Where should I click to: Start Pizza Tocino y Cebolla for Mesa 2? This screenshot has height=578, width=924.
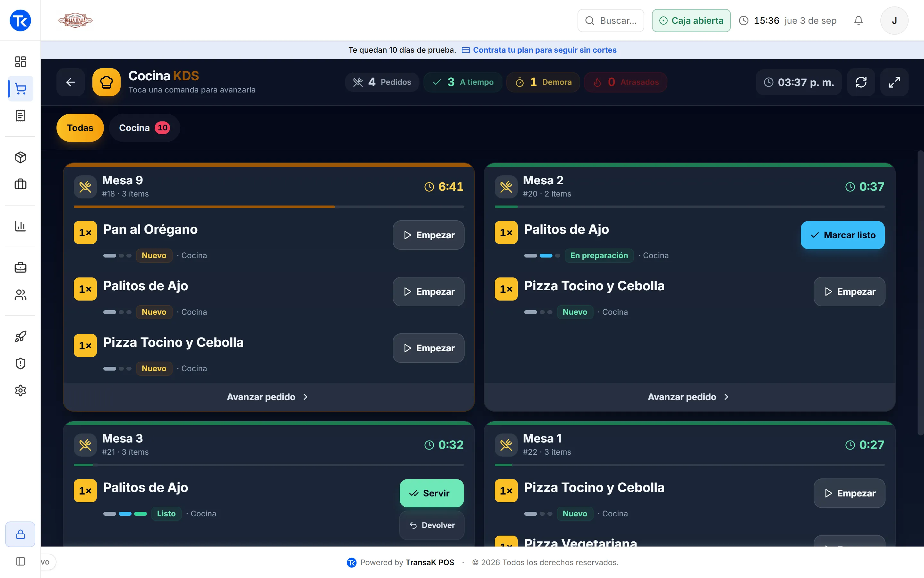tap(849, 292)
